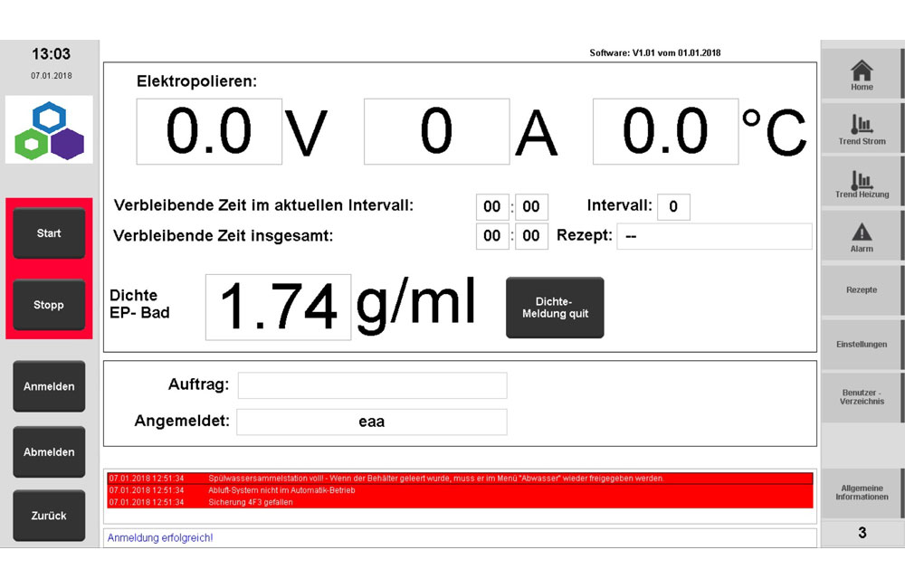Open the Rezepte menu
905x588 pixels.
(862, 289)
